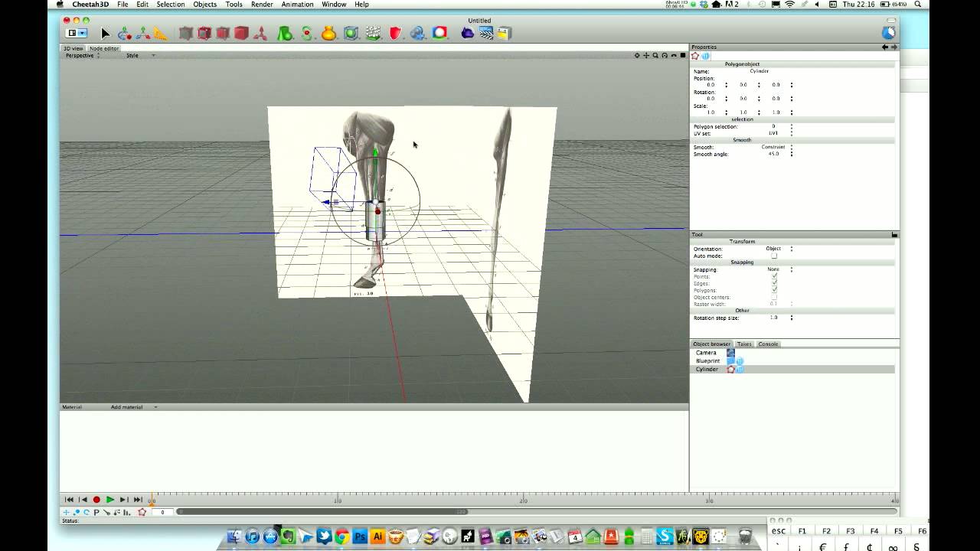Open the Selection menu
Viewport: 980px width, 551px height.
pyautogui.click(x=171, y=5)
